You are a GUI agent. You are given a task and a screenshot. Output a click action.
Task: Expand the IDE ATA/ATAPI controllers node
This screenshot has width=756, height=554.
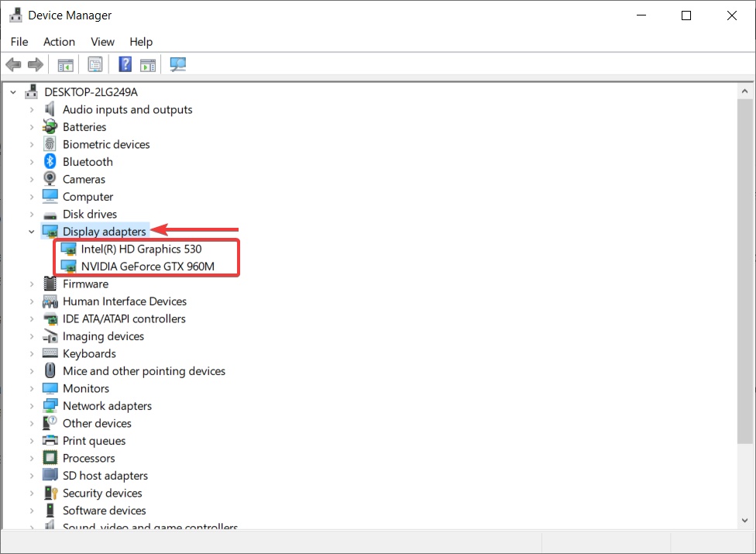coord(31,319)
